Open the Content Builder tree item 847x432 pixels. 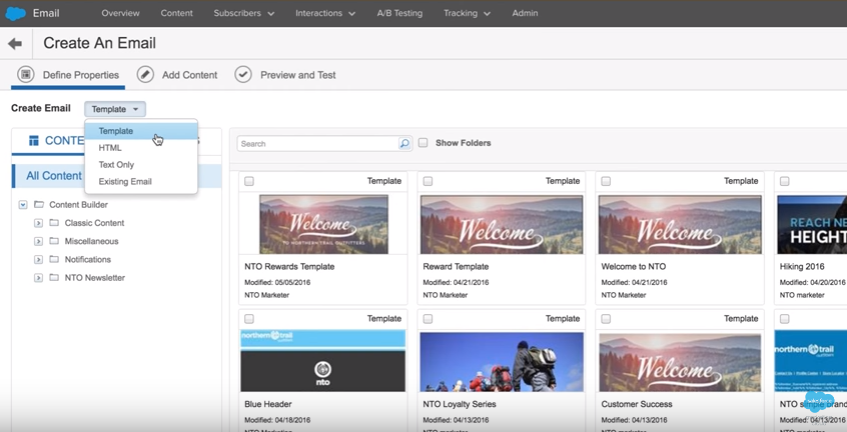(78, 205)
